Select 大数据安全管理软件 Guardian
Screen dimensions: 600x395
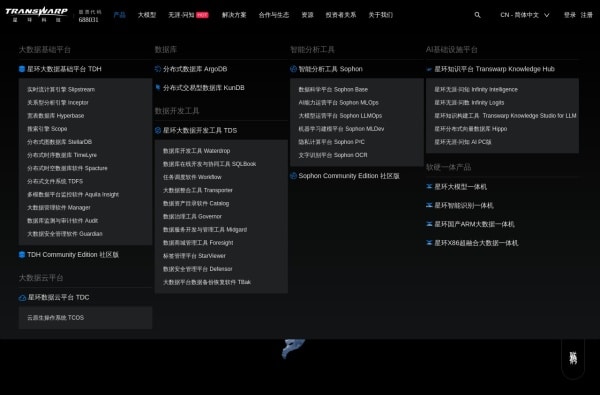click(65, 233)
